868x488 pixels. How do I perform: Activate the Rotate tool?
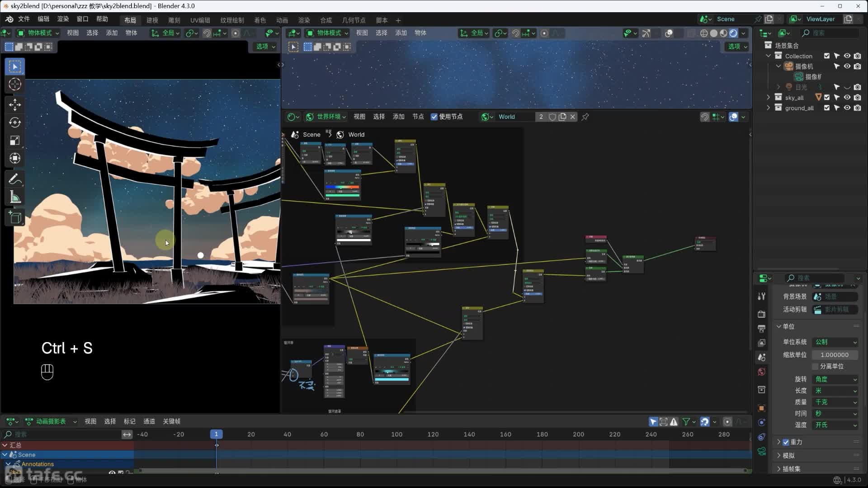click(15, 122)
